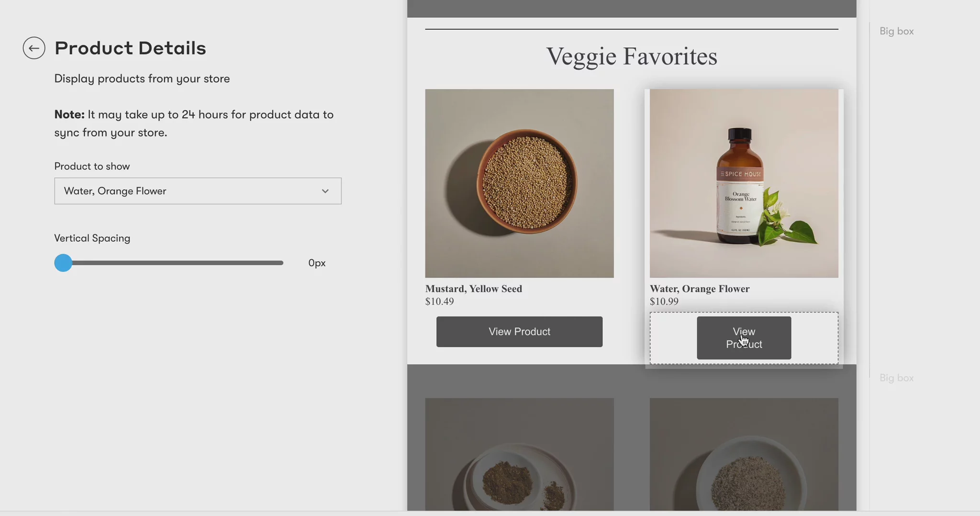This screenshot has height=516, width=980.
Task: Click the back arrow beside Product Details
Action: point(34,48)
